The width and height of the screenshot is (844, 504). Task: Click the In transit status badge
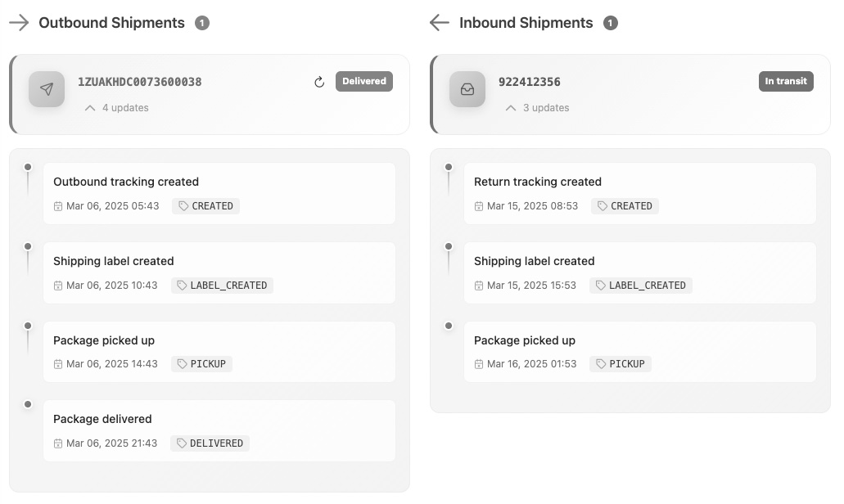786,81
